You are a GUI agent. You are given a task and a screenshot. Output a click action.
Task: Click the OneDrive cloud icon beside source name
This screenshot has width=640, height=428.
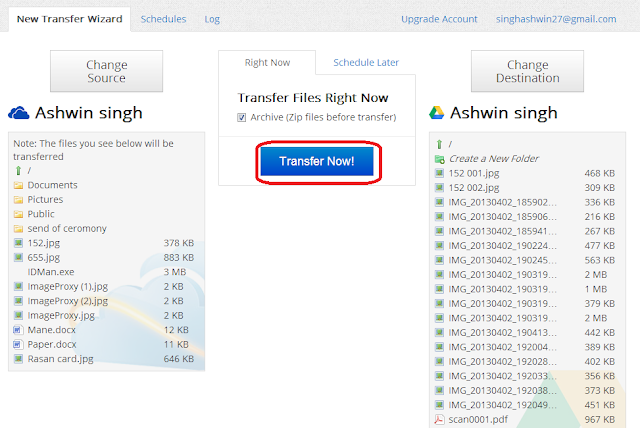point(19,113)
